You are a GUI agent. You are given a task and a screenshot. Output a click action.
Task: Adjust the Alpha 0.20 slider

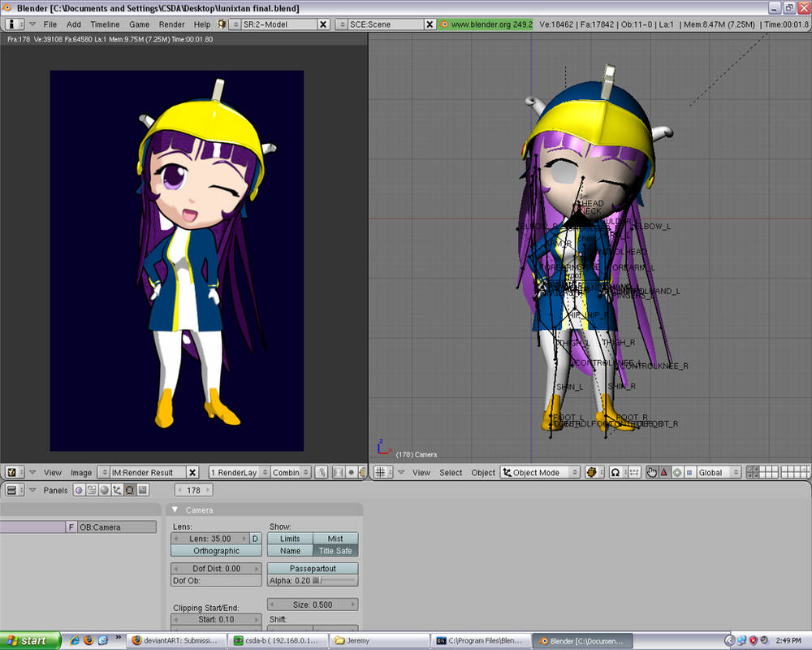(313, 580)
